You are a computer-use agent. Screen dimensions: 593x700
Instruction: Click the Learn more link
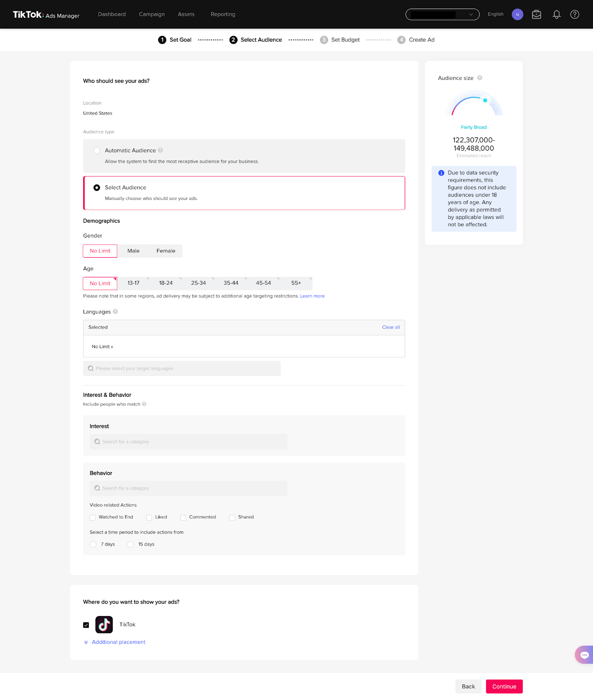pyautogui.click(x=312, y=296)
